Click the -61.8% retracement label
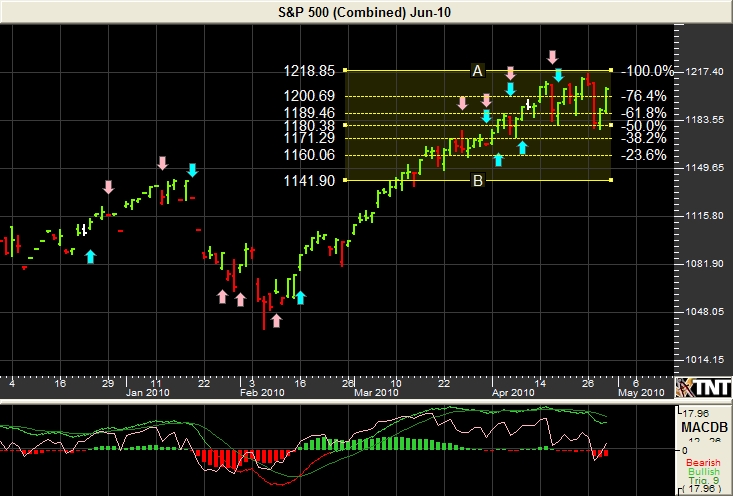733x496 pixels. [x=643, y=113]
